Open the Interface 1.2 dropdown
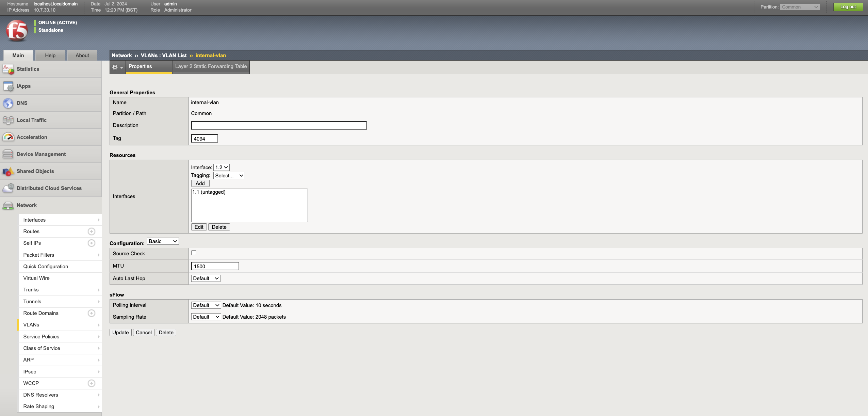 (x=222, y=167)
